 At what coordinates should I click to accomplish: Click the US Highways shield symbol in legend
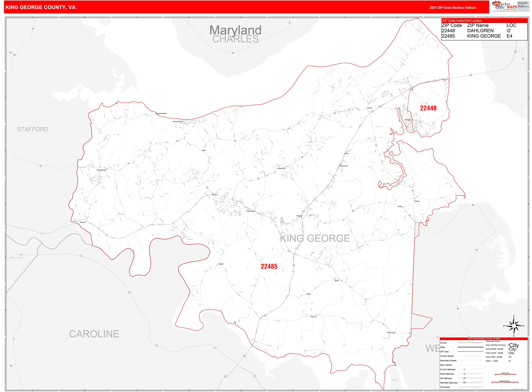pos(465,378)
